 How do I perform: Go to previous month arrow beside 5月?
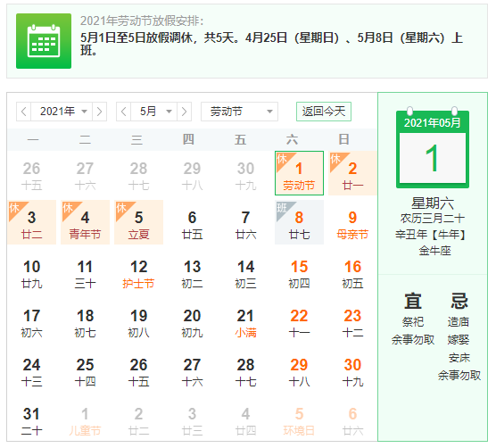[124, 112]
